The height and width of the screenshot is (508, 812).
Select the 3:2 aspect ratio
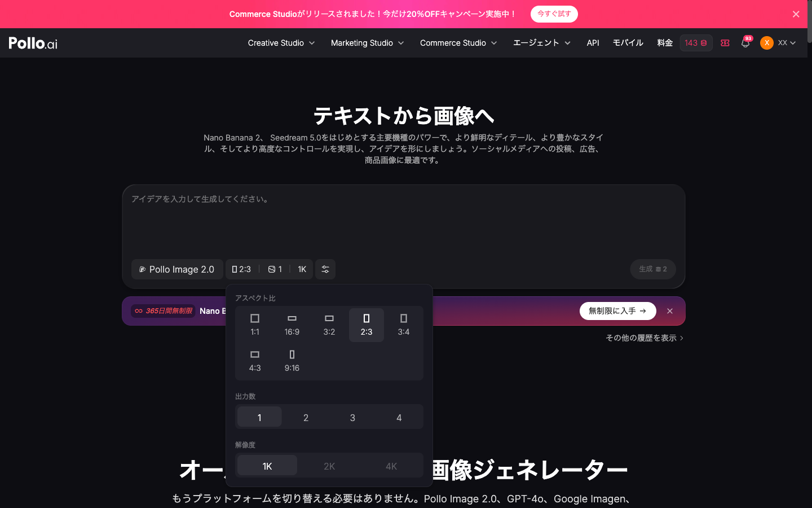pyautogui.click(x=329, y=325)
